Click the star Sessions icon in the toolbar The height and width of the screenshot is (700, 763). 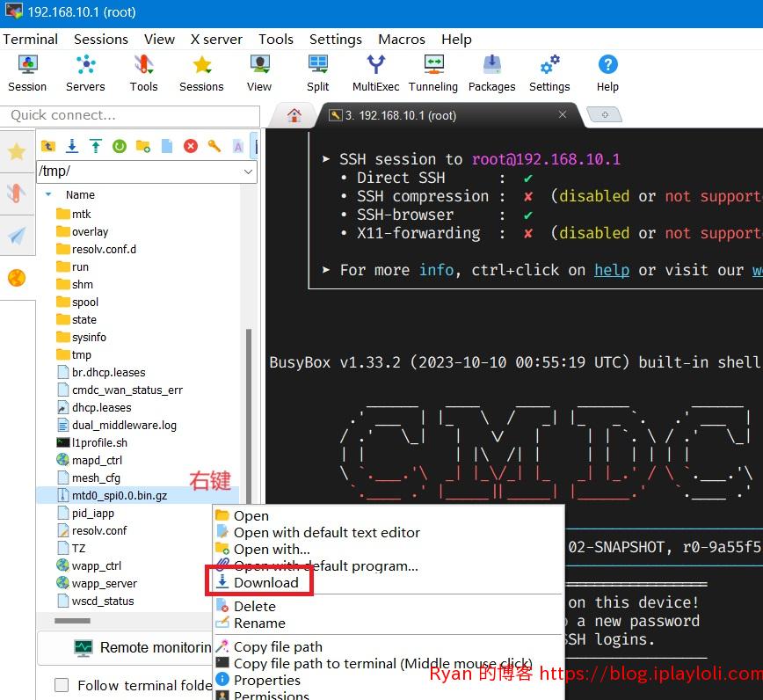point(201,73)
